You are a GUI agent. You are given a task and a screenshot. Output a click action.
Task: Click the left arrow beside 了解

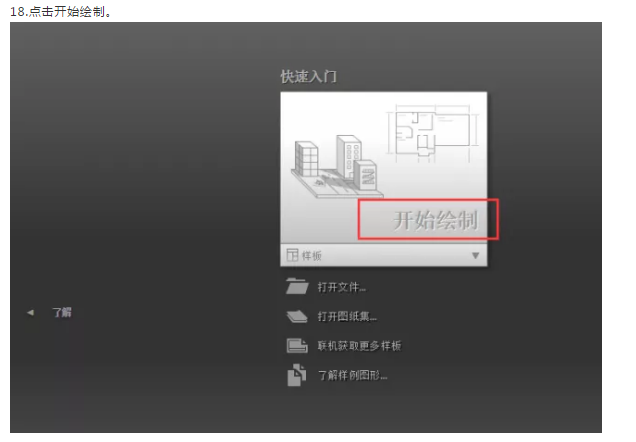coord(30,312)
